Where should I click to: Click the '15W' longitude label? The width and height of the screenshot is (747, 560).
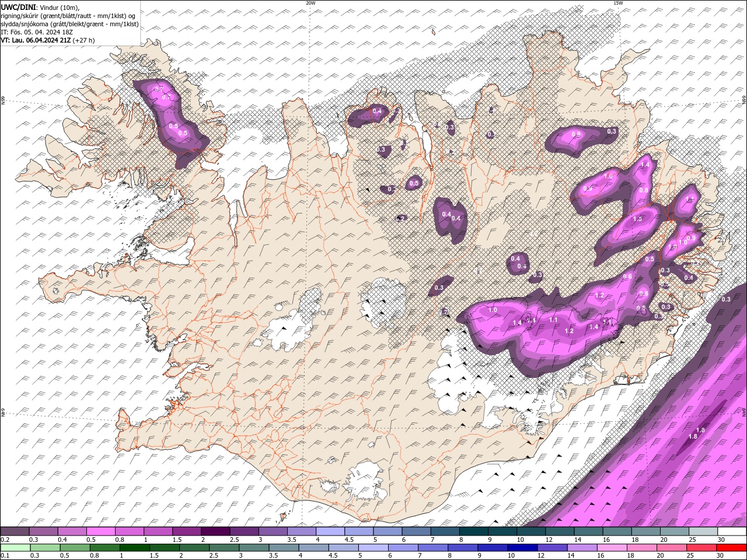point(618,3)
